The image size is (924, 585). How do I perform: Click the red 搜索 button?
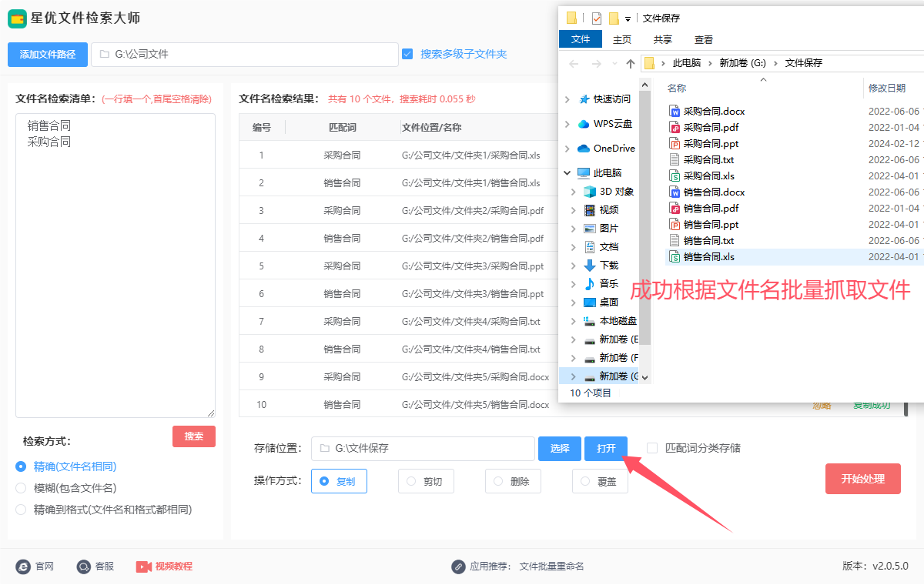194,436
